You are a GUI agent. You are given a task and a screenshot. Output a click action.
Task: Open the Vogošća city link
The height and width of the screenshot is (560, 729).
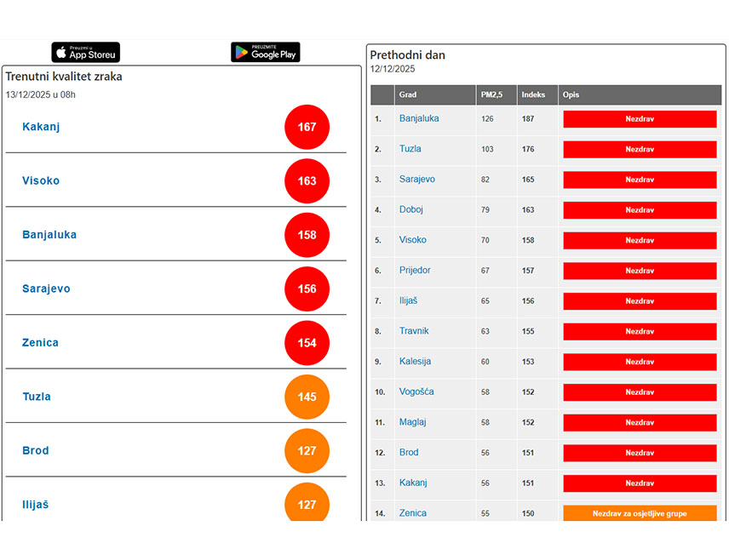point(416,391)
